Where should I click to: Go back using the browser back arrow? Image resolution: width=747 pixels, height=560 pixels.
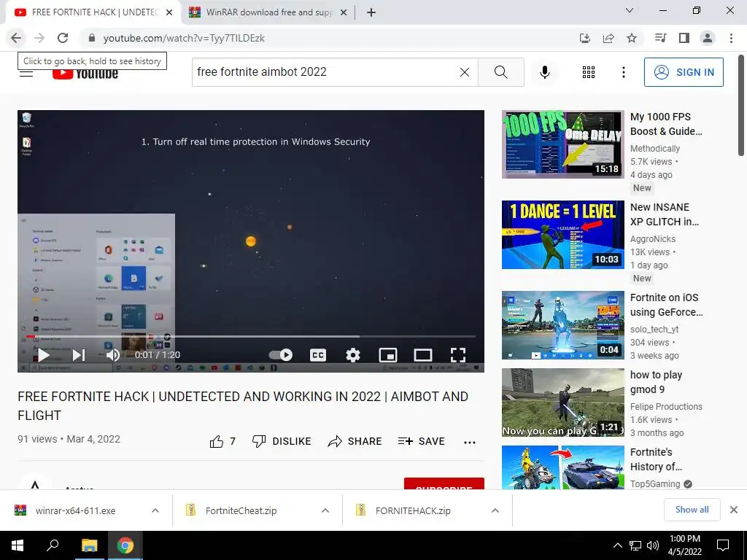(x=16, y=38)
